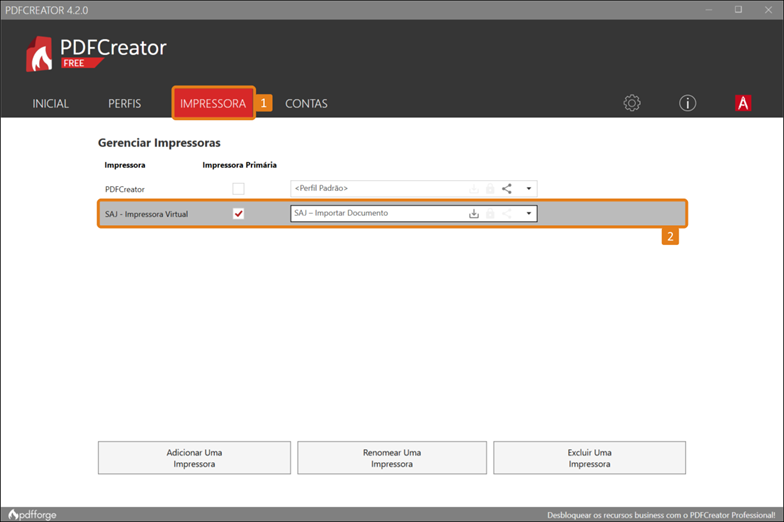Check primary printer box for PDFCreator
The width and height of the screenshot is (784, 522).
coord(238,189)
